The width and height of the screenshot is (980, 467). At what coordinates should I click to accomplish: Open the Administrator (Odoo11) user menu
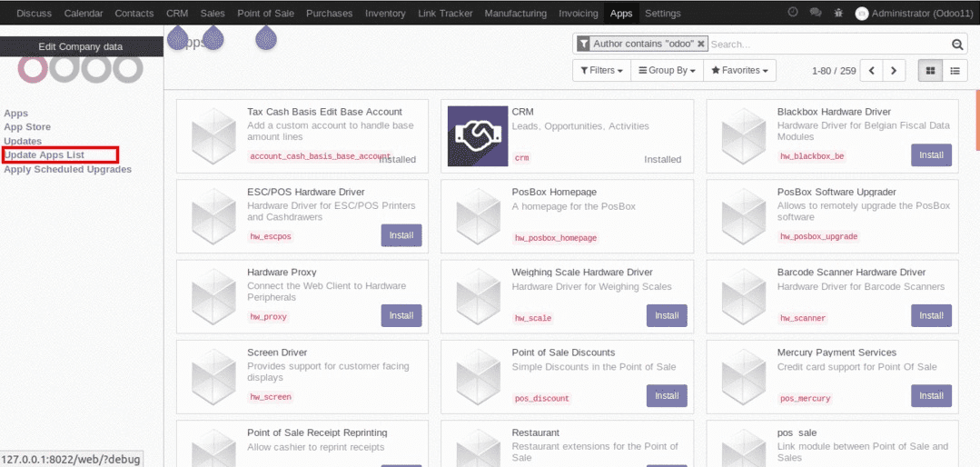[x=914, y=13]
